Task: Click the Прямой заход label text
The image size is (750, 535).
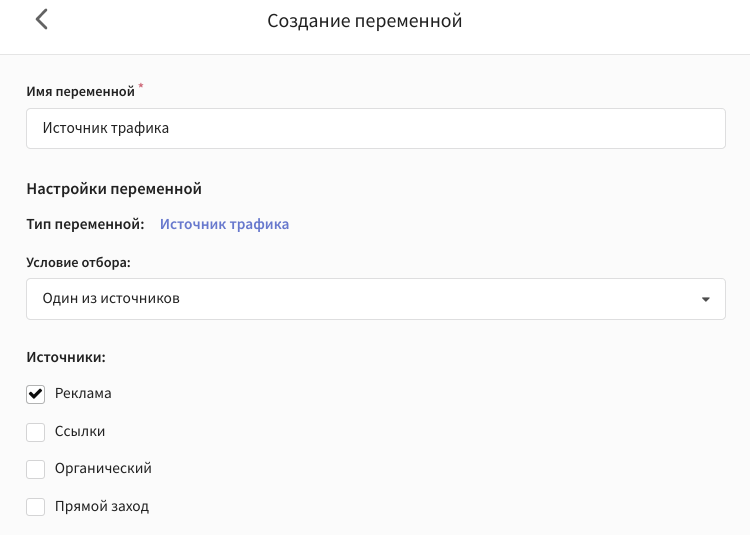Action: pos(102,506)
